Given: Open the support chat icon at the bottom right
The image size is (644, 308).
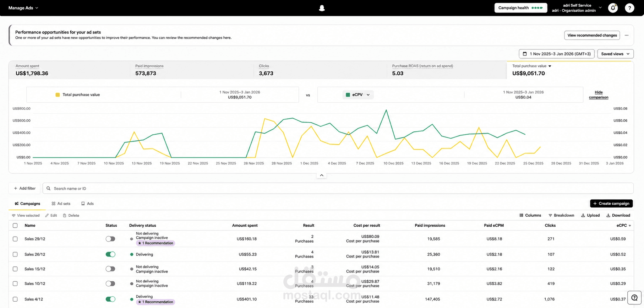Looking at the screenshot, I should [x=634, y=298].
